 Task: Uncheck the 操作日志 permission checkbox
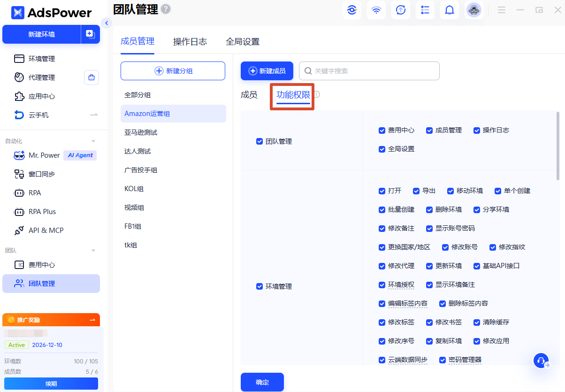(477, 131)
